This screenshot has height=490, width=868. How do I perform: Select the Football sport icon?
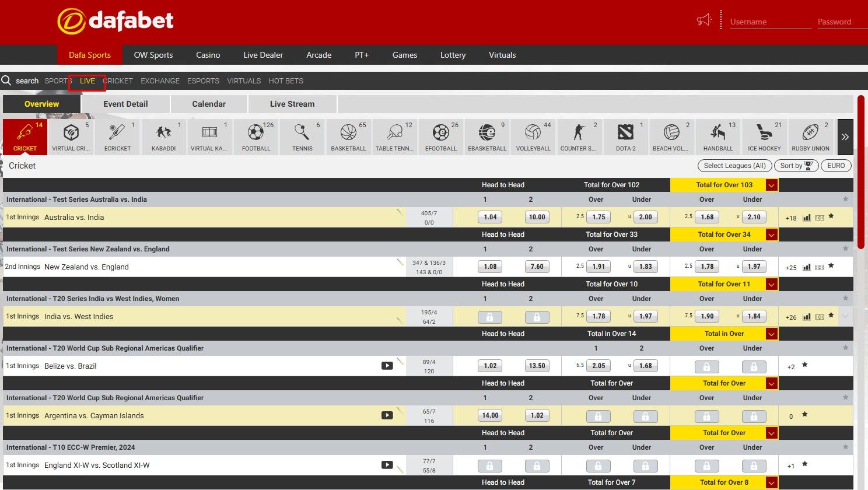pyautogui.click(x=256, y=136)
